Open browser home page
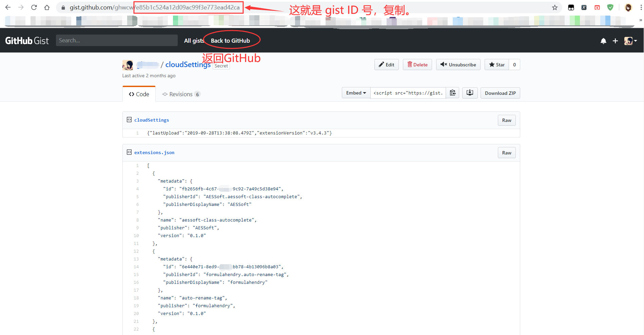The height and width of the screenshot is (335, 644). (x=47, y=7)
